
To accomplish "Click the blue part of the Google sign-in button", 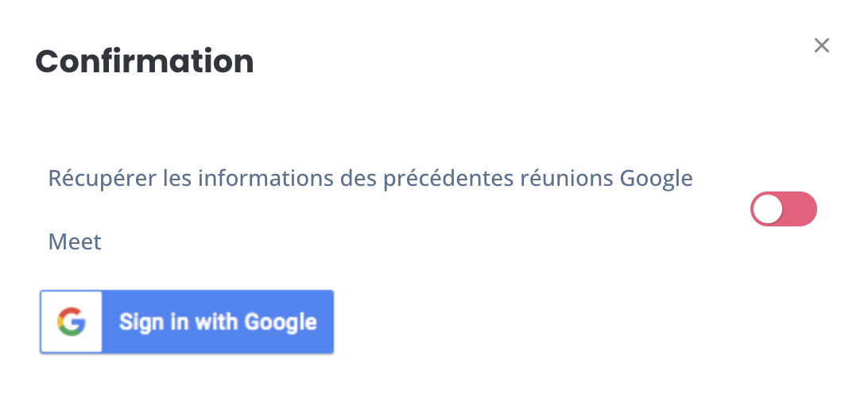I will (218, 322).
